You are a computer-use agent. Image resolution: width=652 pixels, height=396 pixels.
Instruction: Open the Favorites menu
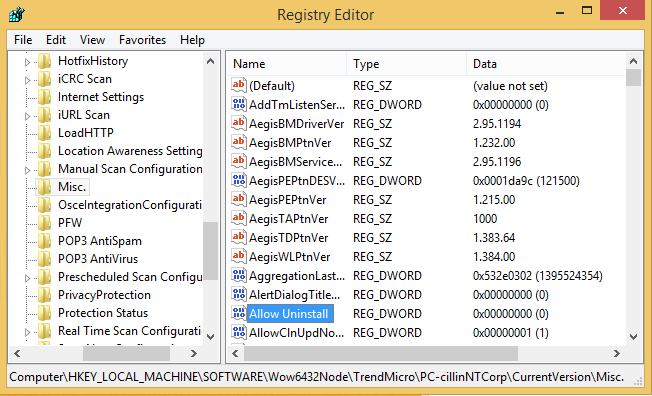(142, 40)
